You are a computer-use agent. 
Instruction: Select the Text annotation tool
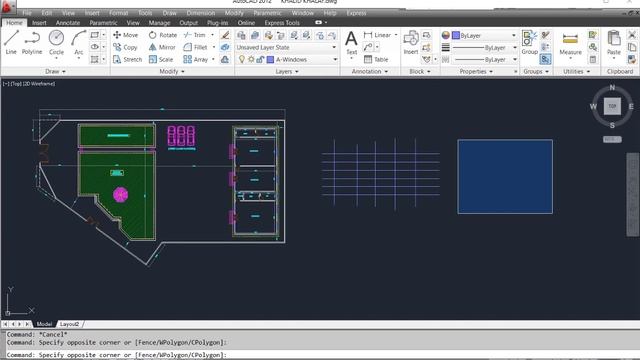[351, 43]
